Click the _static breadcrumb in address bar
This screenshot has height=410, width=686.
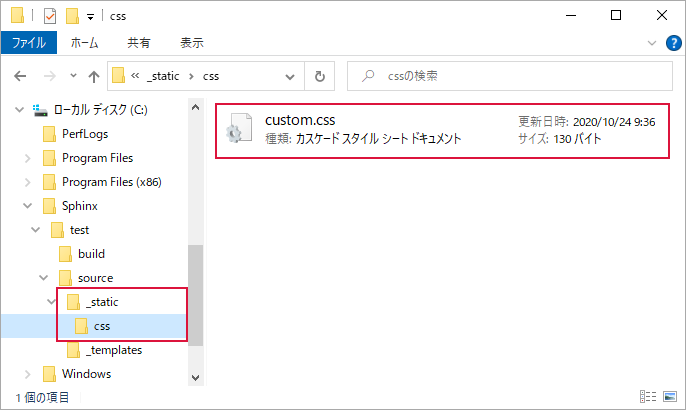(x=163, y=76)
